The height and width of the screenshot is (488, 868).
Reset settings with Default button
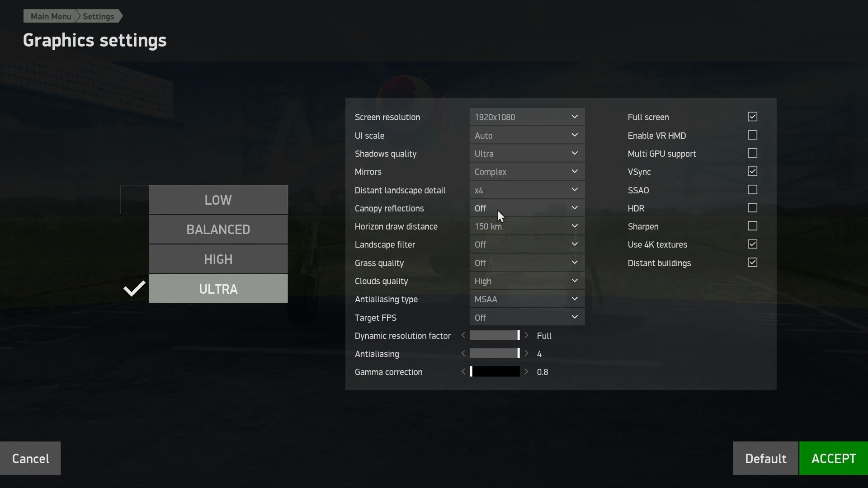coord(765,458)
